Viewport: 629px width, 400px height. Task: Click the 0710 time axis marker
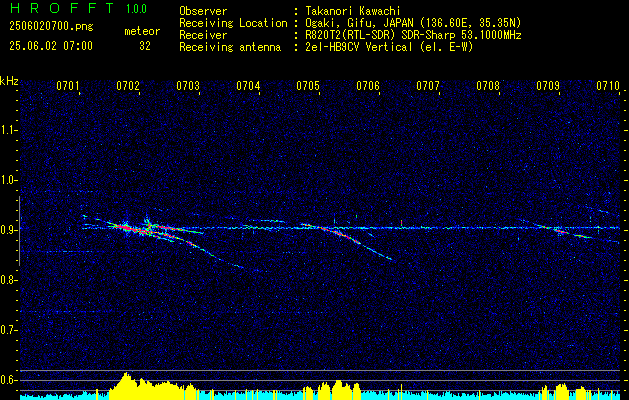(608, 86)
